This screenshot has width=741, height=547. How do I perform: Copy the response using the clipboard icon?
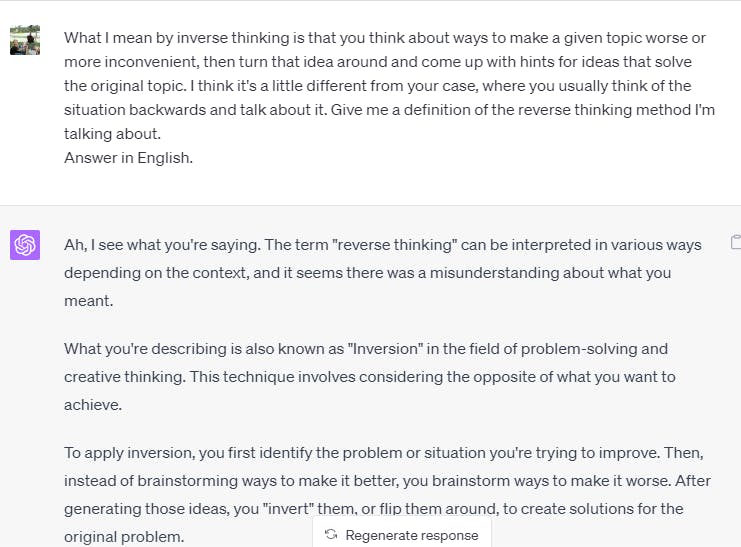[x=736, y=242]
